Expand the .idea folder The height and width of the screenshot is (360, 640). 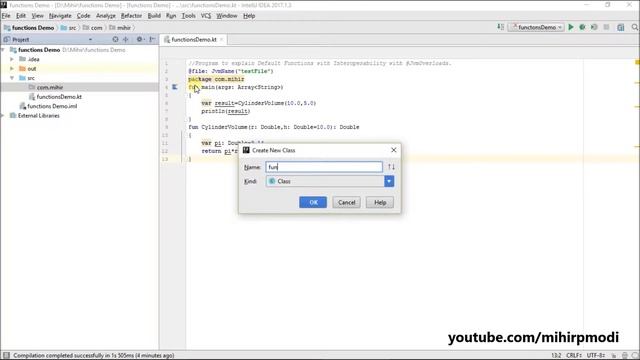click(x=12, y=59)
